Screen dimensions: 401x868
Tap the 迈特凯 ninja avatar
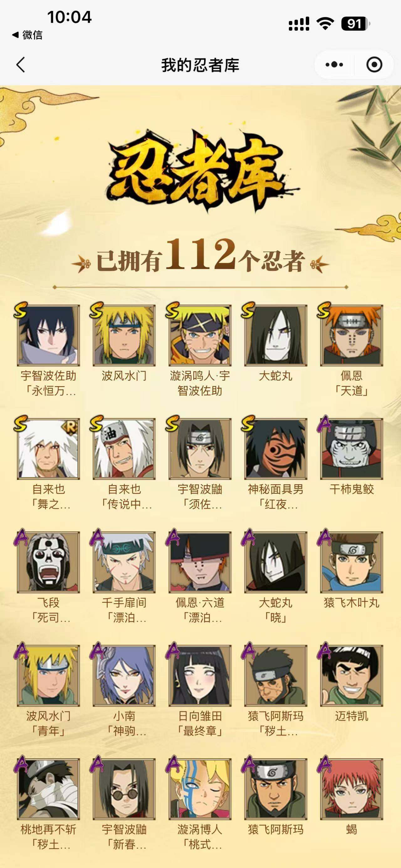tap(352, 675)
